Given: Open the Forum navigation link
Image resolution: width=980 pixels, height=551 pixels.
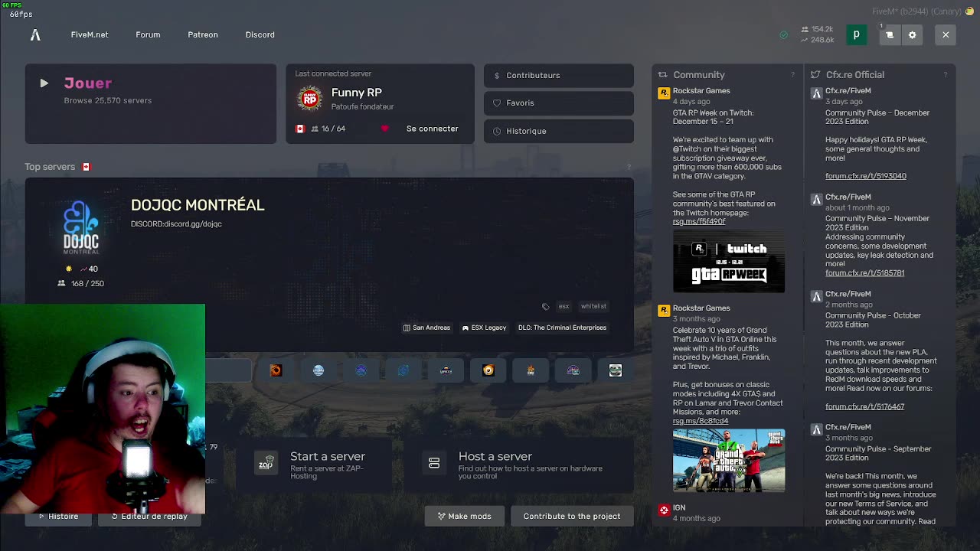Looking at the screenshot, I should tap(148, 34).
